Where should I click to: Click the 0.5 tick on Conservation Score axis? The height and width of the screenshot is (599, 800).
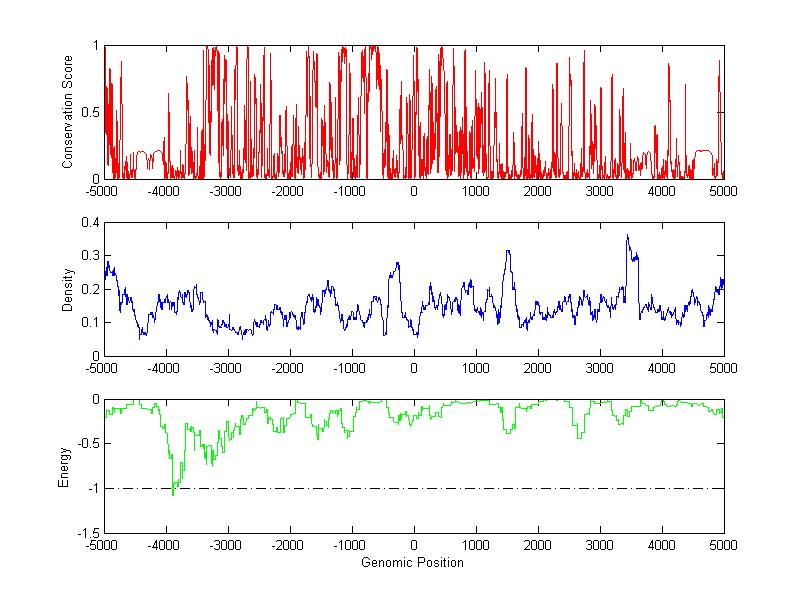click(89, 112)
